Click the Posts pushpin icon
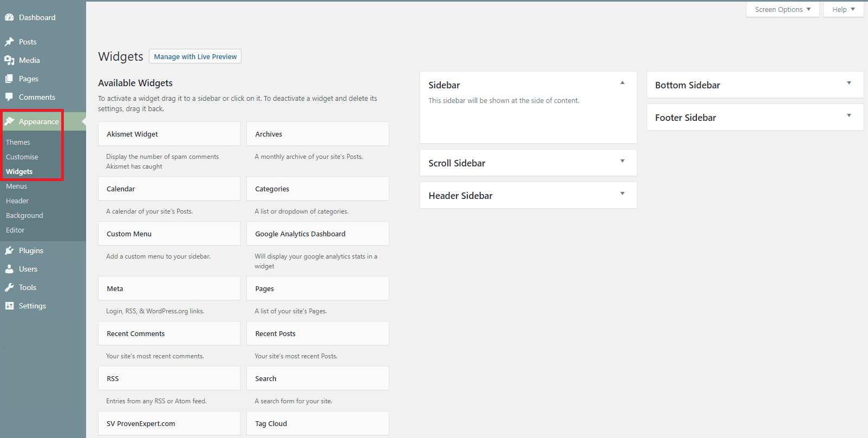 [x=9, y=42]
